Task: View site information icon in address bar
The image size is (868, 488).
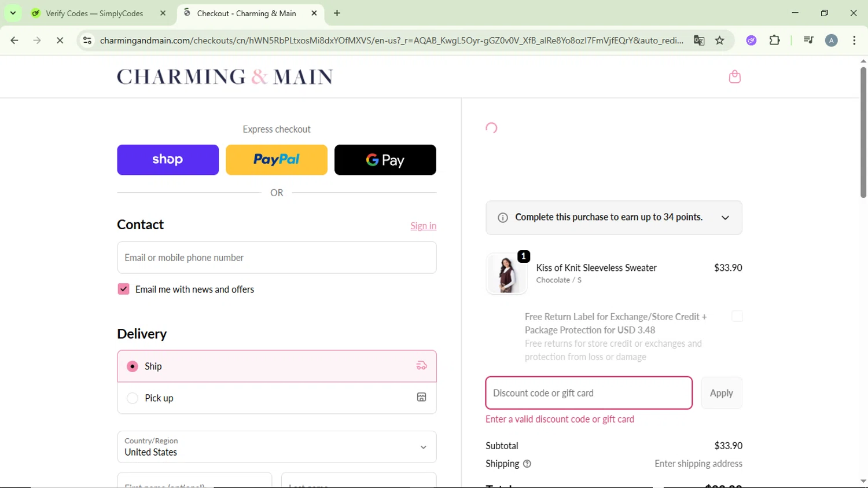Action: tap(87, 41)
